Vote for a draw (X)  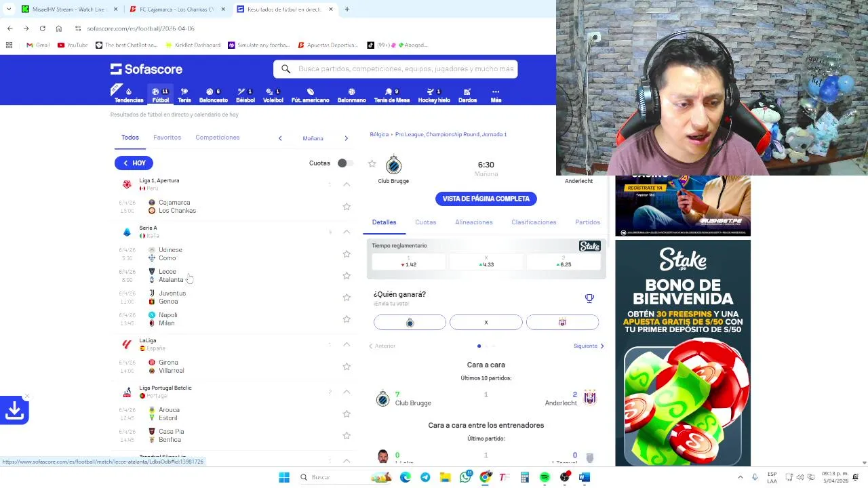pyautogui.click(x=486, y=323)
